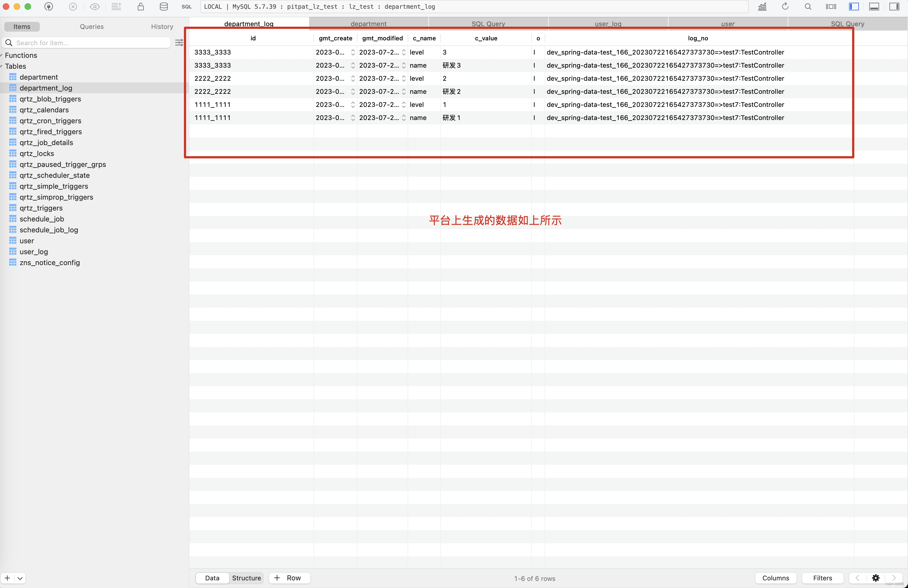Screen dimensions: 908x588
Task: Click the protect/lock icon in toolbar
Action: tap(140, 7)
